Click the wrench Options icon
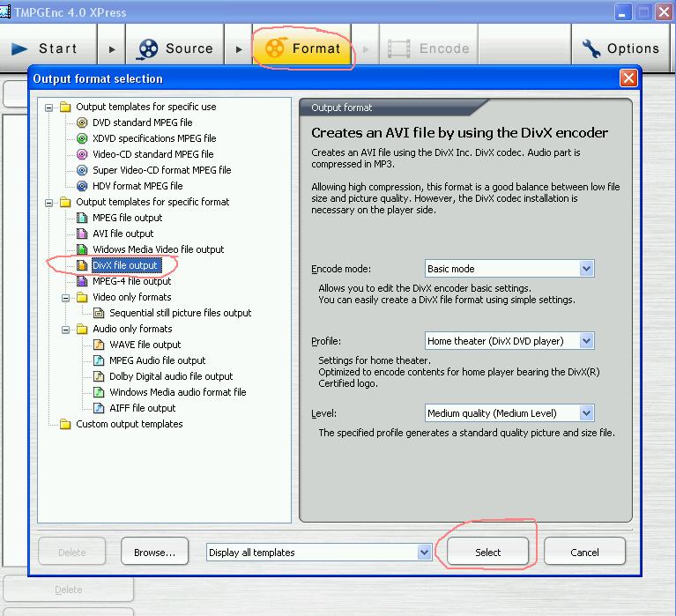 pos(591,48)
